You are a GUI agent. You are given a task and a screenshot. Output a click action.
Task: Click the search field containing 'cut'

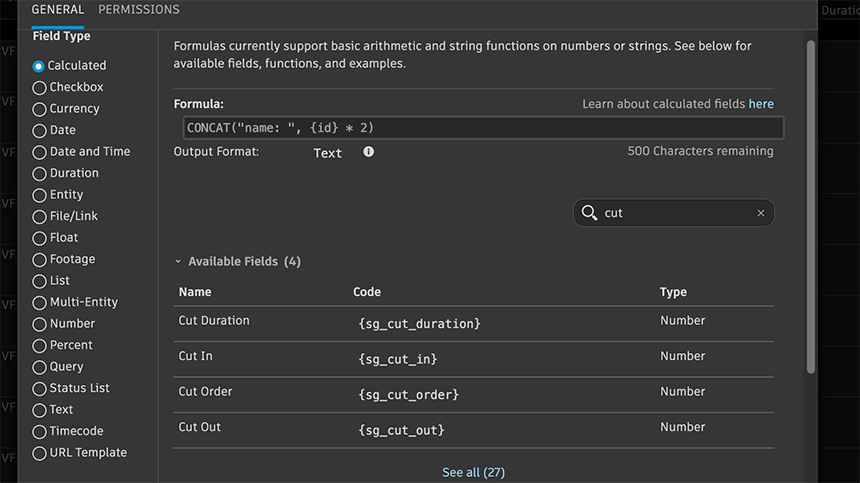(x=675, y=213)
